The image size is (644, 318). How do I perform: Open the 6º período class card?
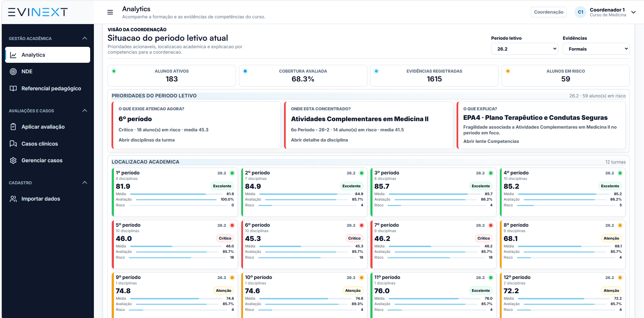coord(304,244)
